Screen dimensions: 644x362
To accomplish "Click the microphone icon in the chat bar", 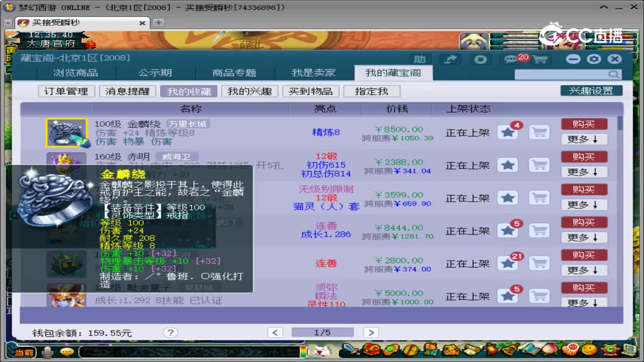I will [48, 352].
